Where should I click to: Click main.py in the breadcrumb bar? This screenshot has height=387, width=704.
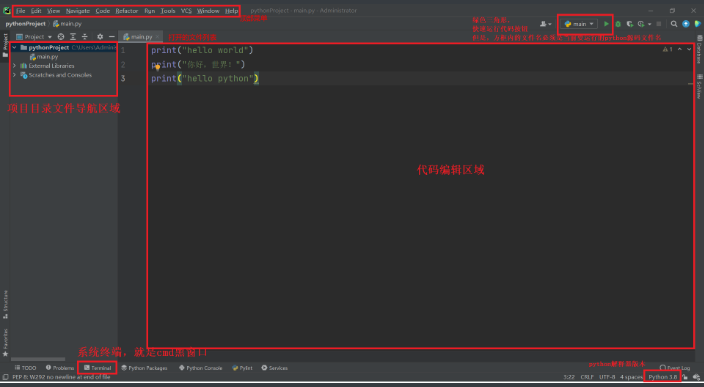[x=67, y=24]
